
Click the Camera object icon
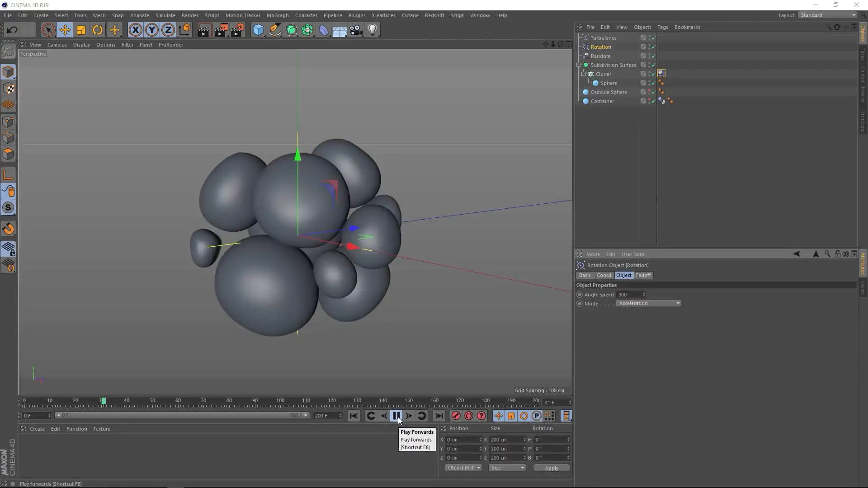click(356, 30)
